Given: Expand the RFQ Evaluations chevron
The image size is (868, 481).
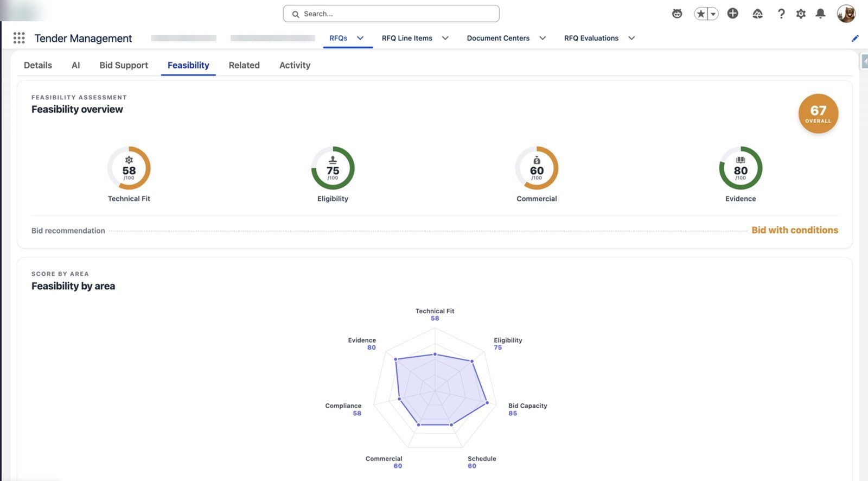Looking at the screenshot, I should point(631,38).
